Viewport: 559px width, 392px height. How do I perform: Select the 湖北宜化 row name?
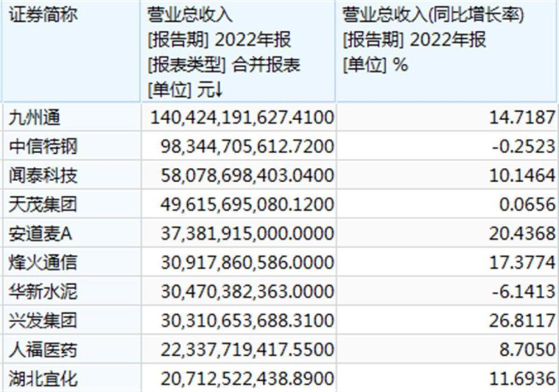(x=43, y=379)
